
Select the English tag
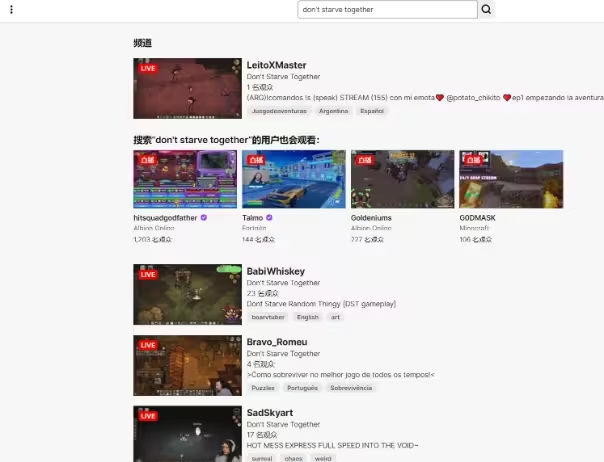tap(308, 317)
